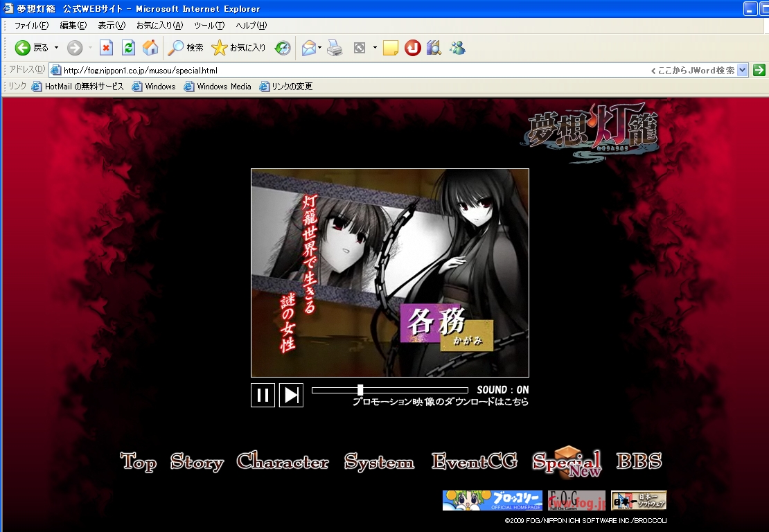The image size is (769, 532).
Task: Open the address bar dropdown arrow
Action: pos(743,70)
